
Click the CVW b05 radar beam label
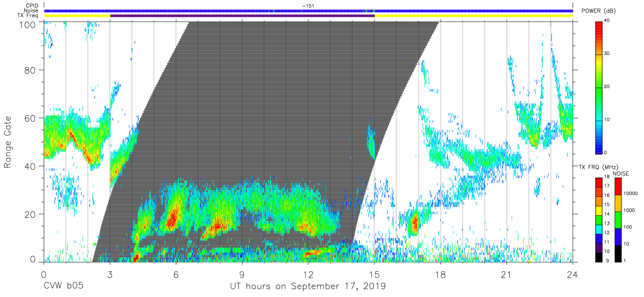coord(63,287)
